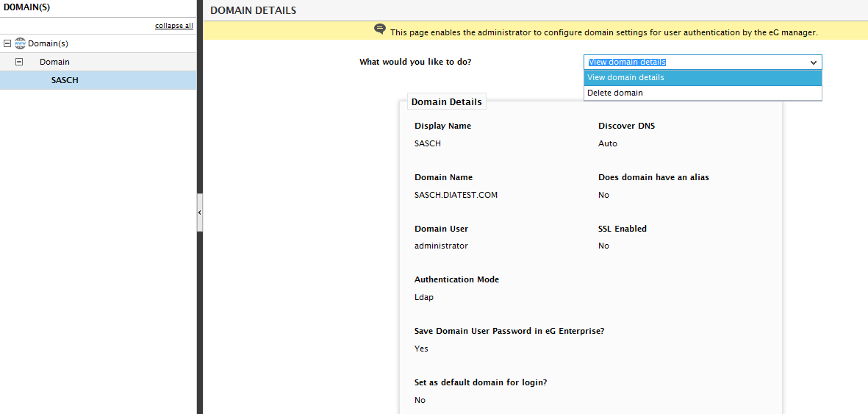This screenshot has width=868, height=414.
Task: Click 'Set as default domain for login?' label
Action: pos(481,382)
